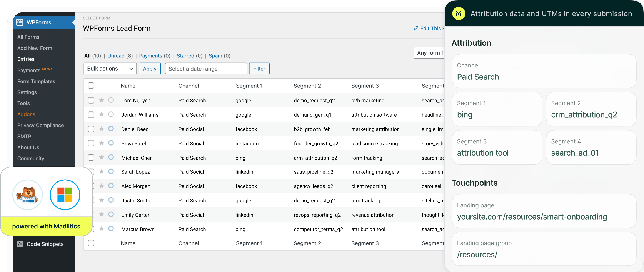Sort by the Channel column header
This screenshot has width=644, height=272.
click(x=189, y=86)
